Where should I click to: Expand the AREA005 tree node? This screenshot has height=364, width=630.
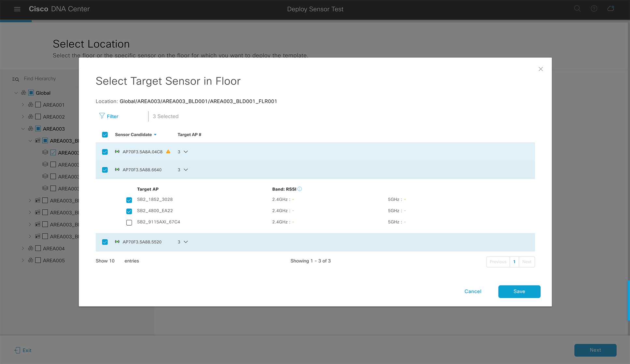(23, 260)
